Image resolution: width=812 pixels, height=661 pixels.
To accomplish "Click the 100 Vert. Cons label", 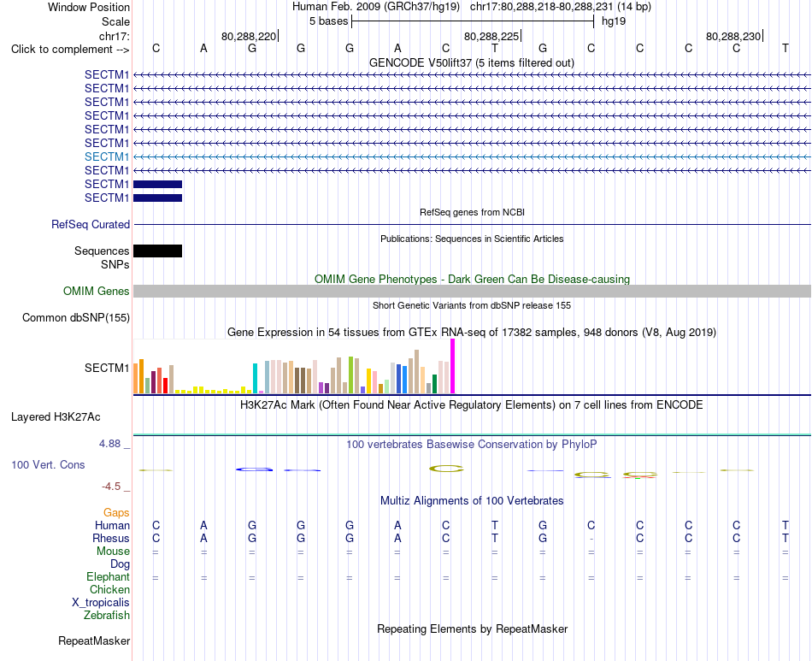I will coord(48,464).
